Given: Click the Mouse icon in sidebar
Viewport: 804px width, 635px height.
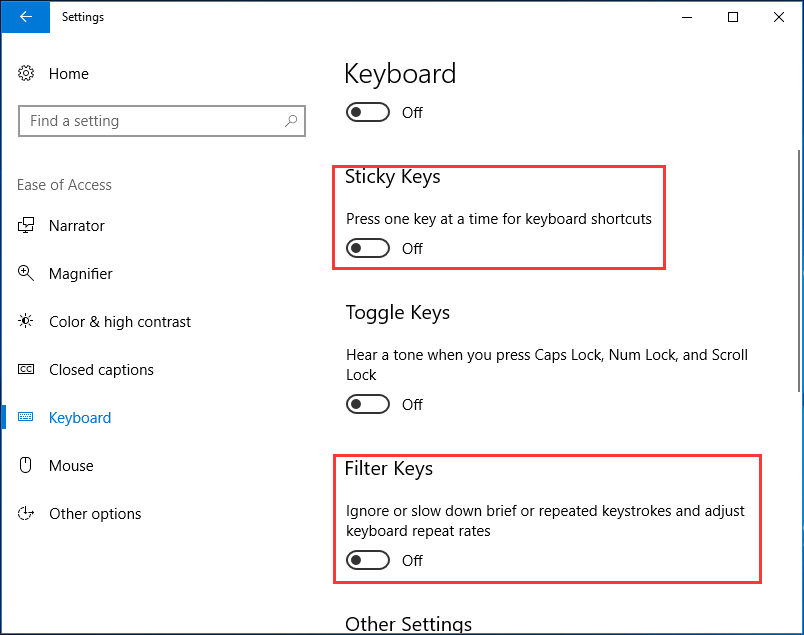Looking at the screenshot, I should coord(27,466).
